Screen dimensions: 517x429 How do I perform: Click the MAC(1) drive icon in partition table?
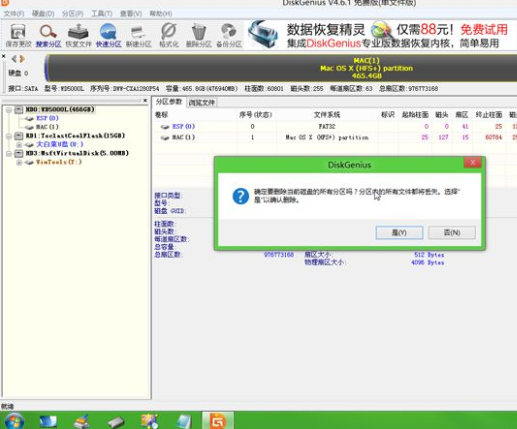(165, 137)
